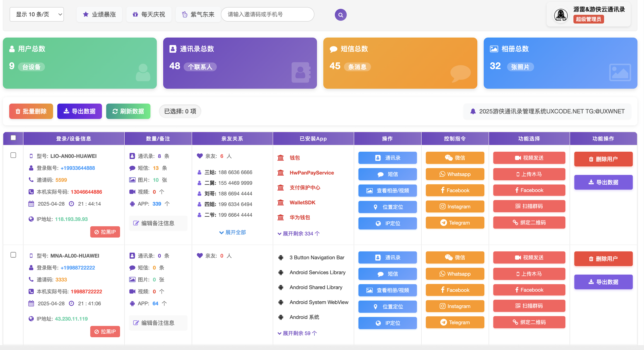The height and width of the screenshot is (350, 644).
Task: Click the bell icon in announcement bar
Action: click(473, 111)
